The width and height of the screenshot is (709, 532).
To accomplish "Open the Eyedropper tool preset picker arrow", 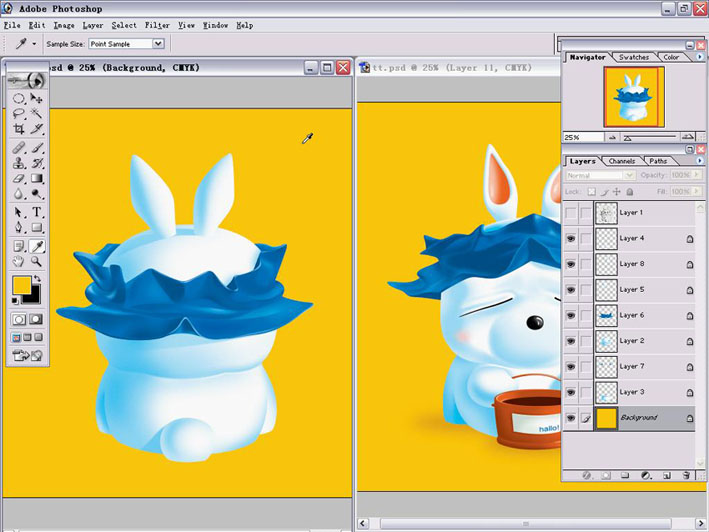I will point(34,44).
